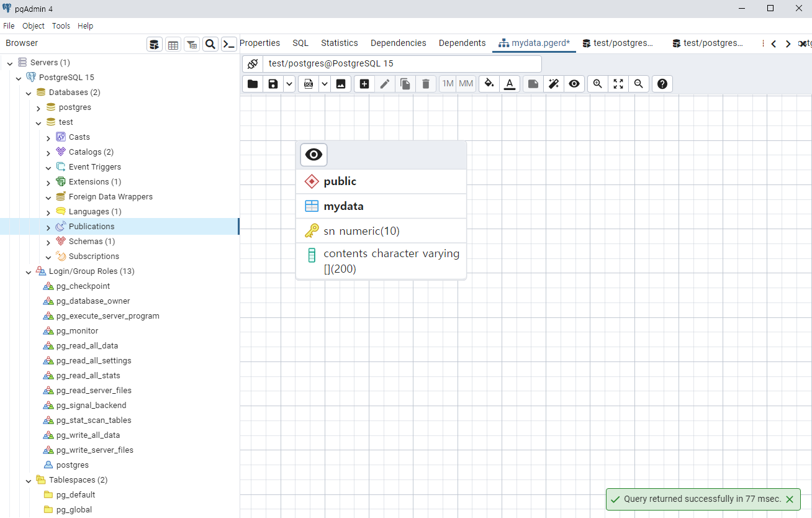812x518 pixels.
Task: Open the File menu
Action: 9,26
